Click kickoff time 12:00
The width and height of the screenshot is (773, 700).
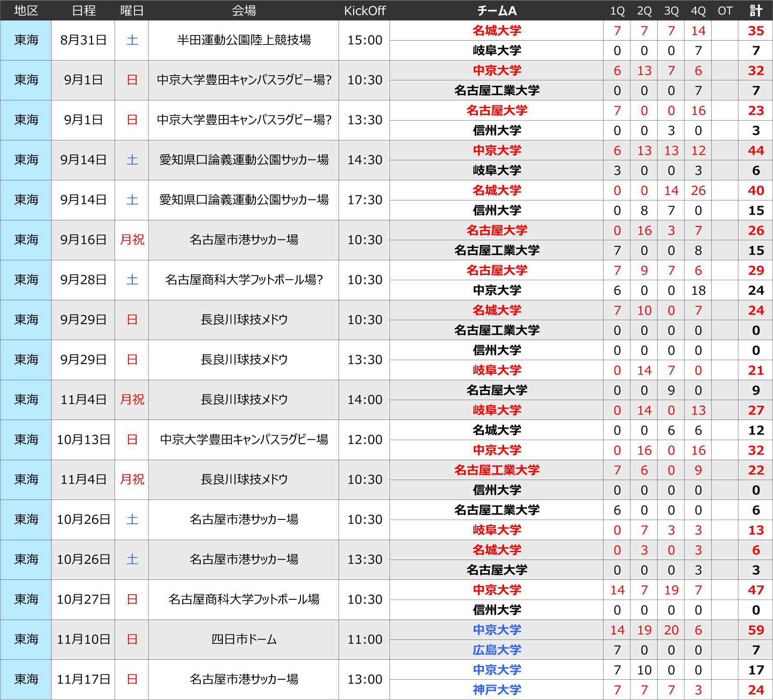tap(364, 440)
